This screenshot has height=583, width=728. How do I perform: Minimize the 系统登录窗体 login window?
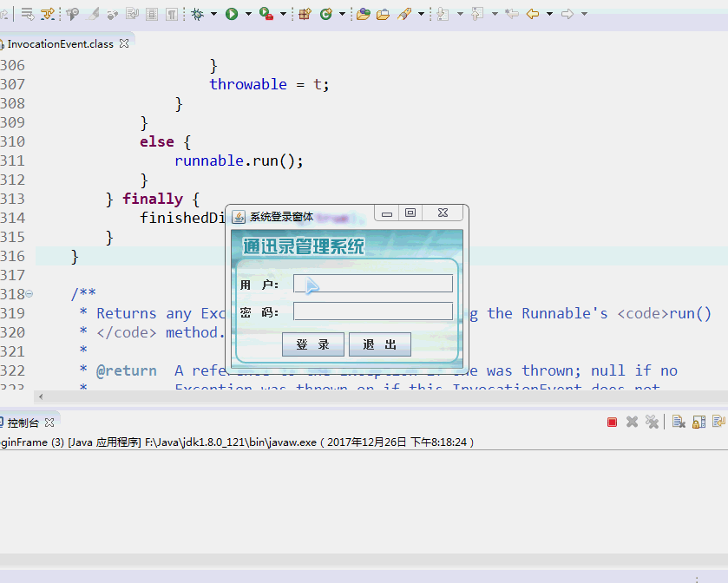pyautogui.click(x=387, y=213)
